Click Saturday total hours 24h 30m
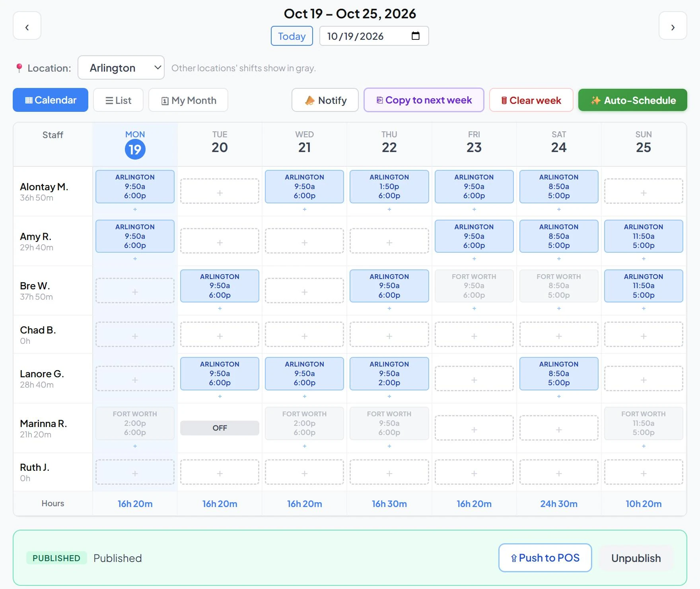The width and height of the screenshot is (700, 589). point(559,504)
